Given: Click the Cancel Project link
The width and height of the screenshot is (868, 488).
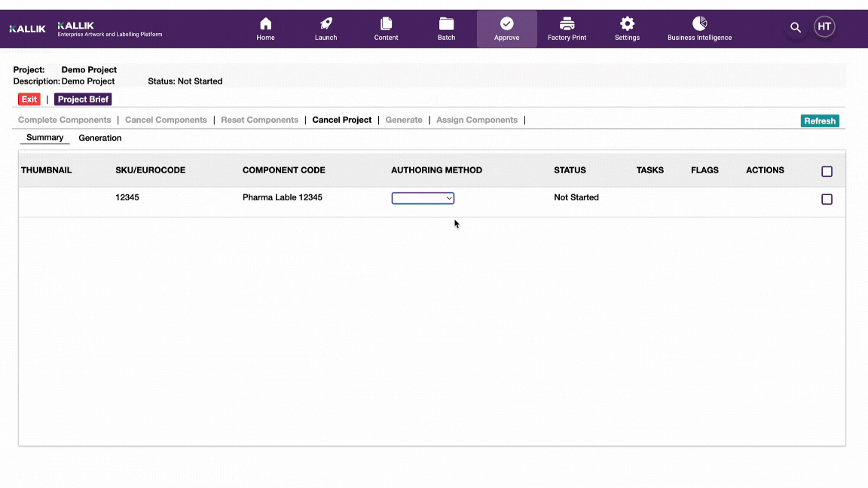Looking at the screenshot, I should 342,120.
